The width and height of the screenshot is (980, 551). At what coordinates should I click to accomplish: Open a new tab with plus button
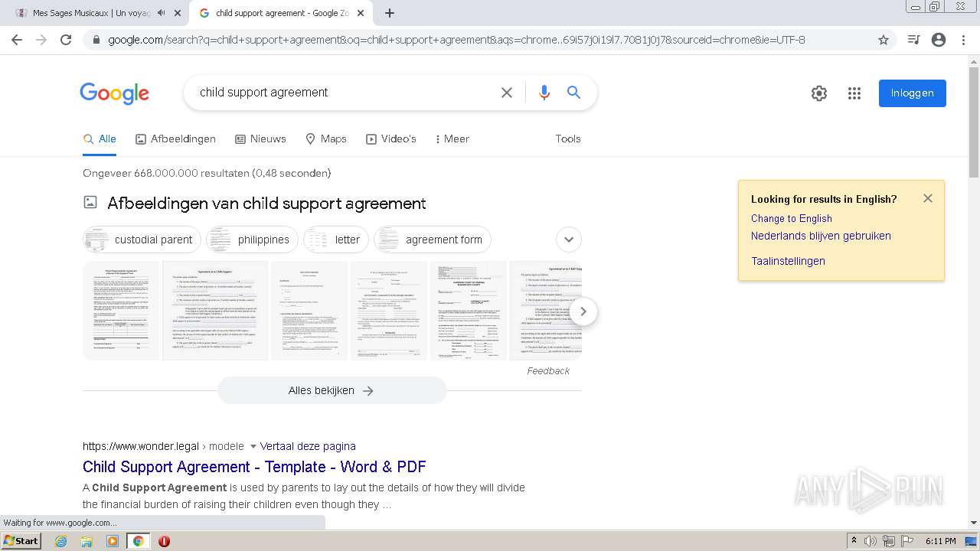(390, 13)
